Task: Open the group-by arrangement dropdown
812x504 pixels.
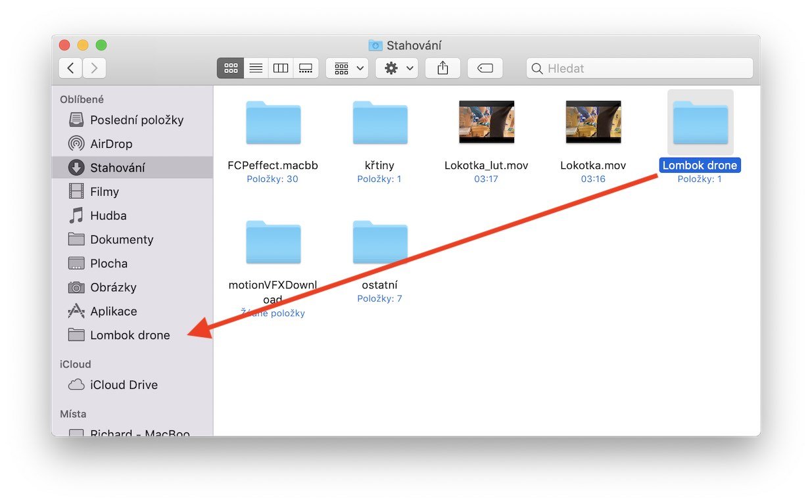Action: pyautogui.click(x=347, y=68)
